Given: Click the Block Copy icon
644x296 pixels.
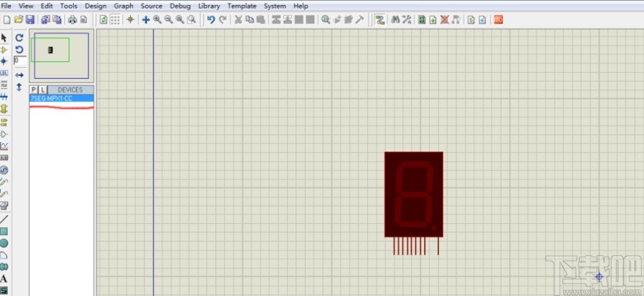Looking at the screenshot, I should coord(277,20).
